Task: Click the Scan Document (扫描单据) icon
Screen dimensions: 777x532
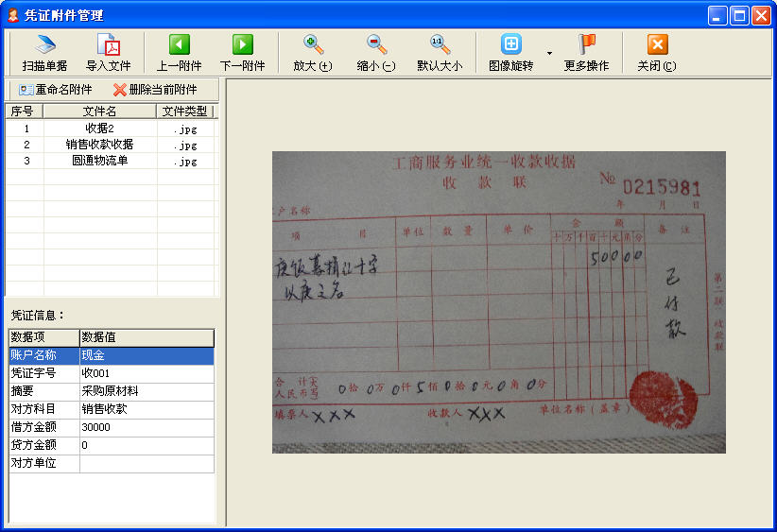Action: [x=44, y=44]
